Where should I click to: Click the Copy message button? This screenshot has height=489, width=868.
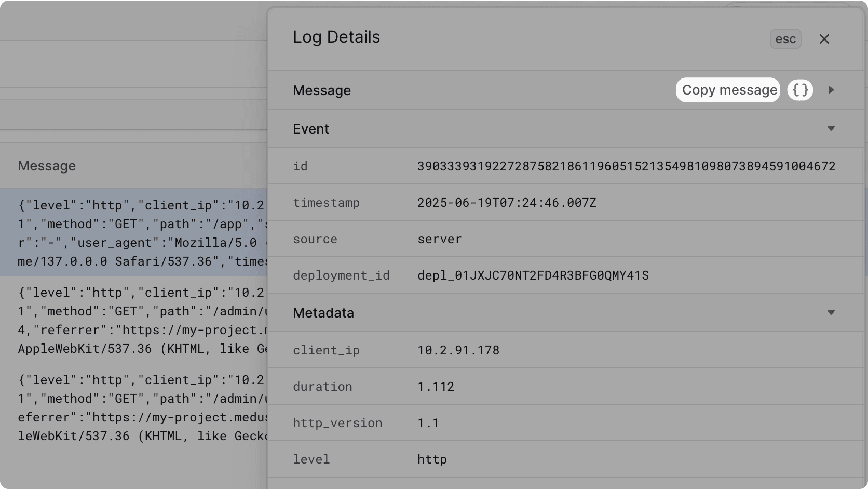coord(727,90)
